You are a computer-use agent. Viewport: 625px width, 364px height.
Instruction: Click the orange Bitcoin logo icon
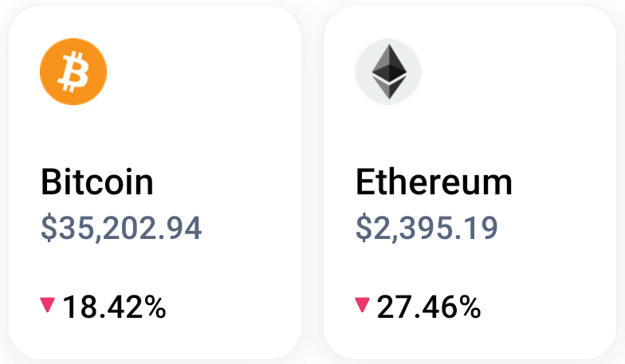(x=73, y=72)
